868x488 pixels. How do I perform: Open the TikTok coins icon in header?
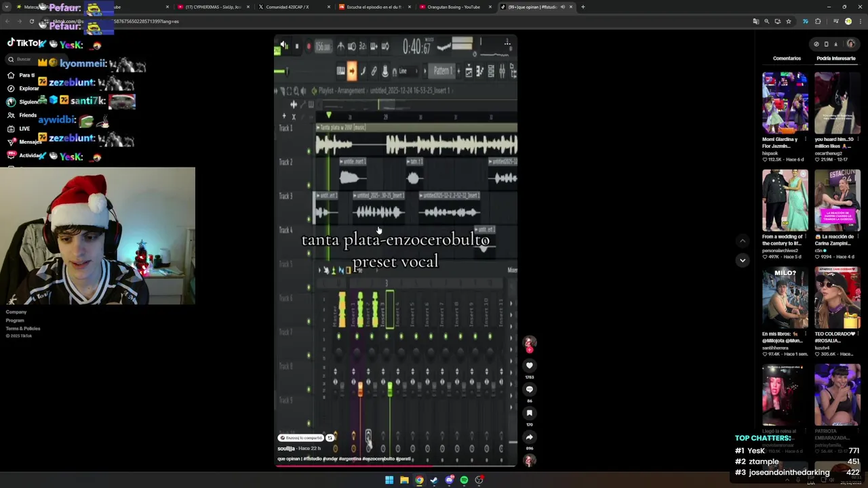(816, 44)
